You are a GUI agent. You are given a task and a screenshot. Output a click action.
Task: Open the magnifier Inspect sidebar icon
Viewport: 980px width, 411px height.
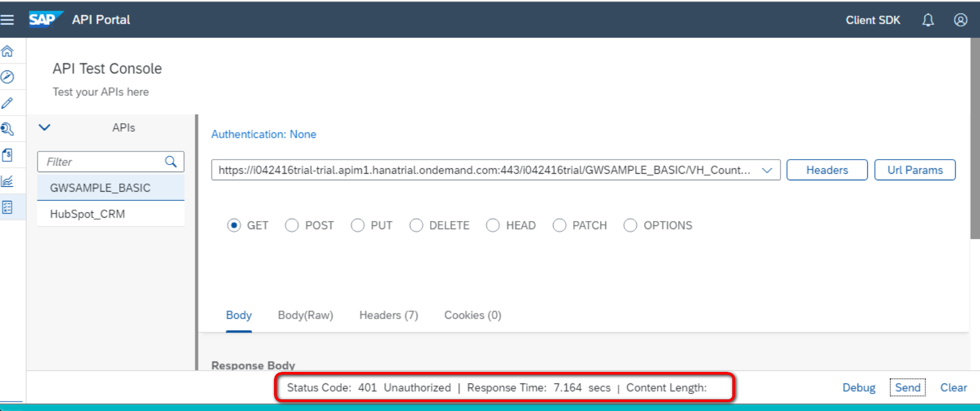point(8,129)
